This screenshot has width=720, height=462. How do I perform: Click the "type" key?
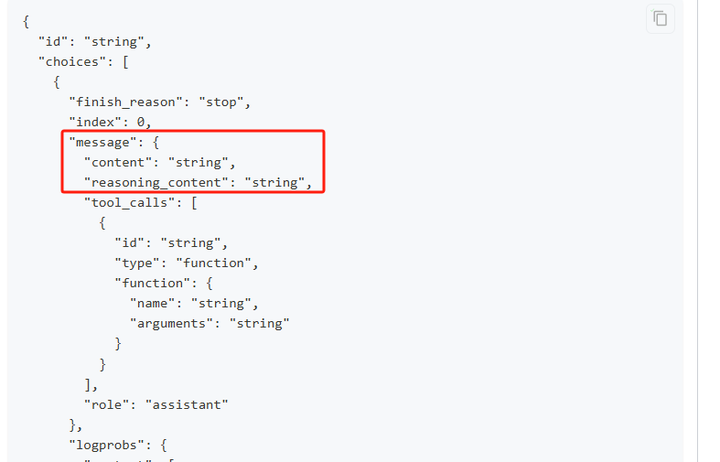[137, 263]
